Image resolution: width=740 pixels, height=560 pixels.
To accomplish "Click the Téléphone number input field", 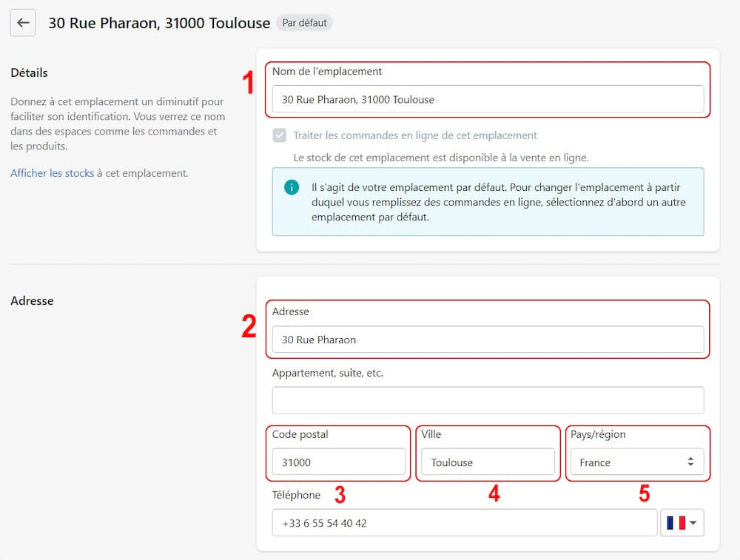I will pos(464,523).
